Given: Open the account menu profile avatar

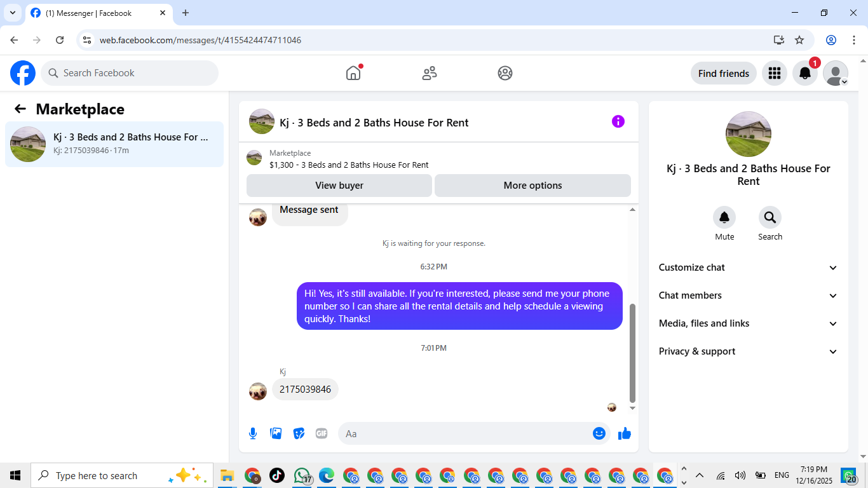Looking at the screenshot, I should coord(836,73).
